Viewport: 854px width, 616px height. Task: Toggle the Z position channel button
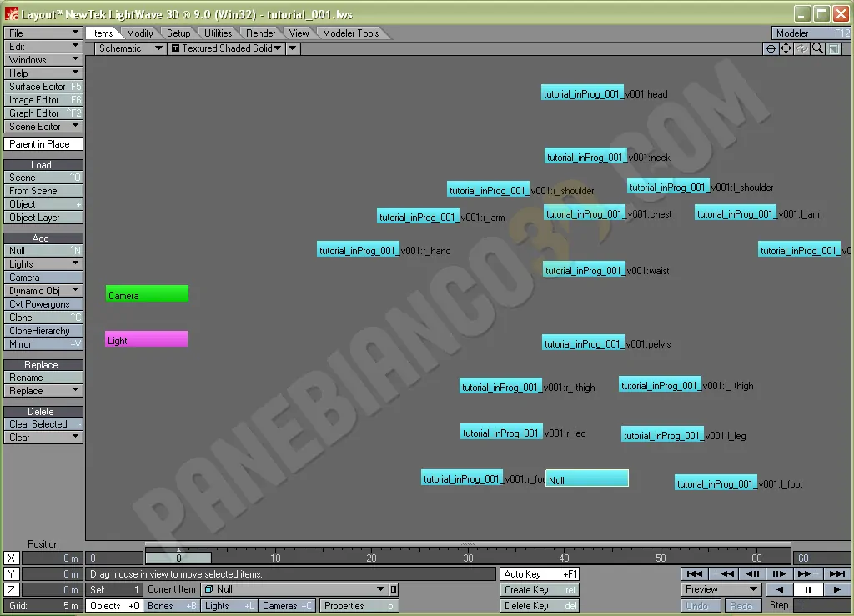[x=12, y=589]
